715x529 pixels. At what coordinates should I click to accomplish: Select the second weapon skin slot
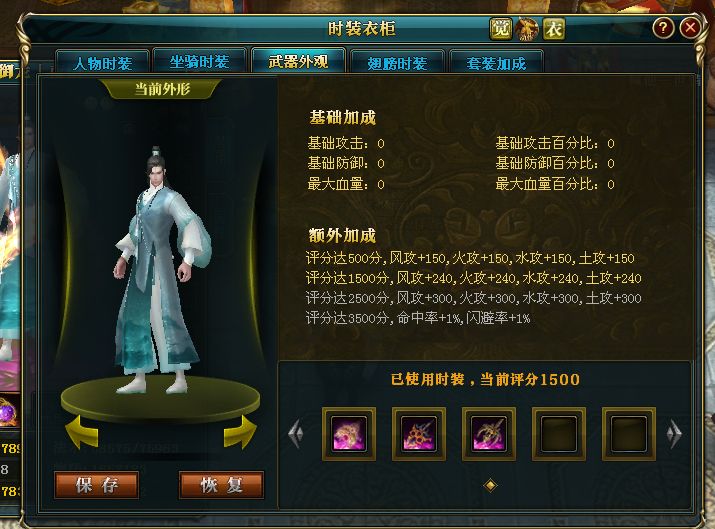(419, 434)
